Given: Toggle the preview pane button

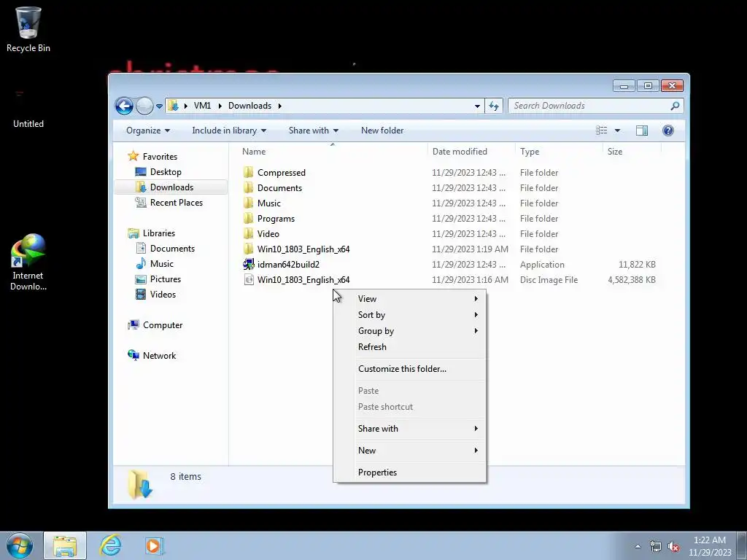Looking at the screenshot, I should (x=642, y=131).
